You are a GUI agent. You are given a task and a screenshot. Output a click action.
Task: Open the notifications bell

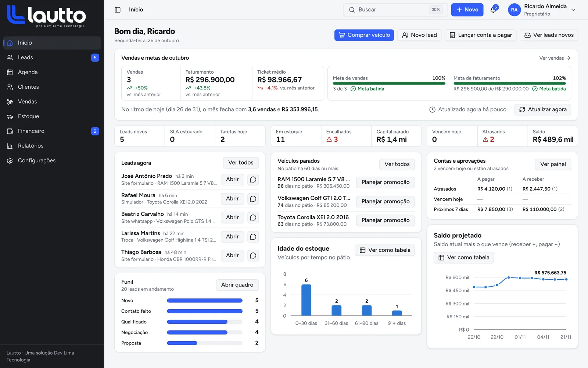pos(494,10)
